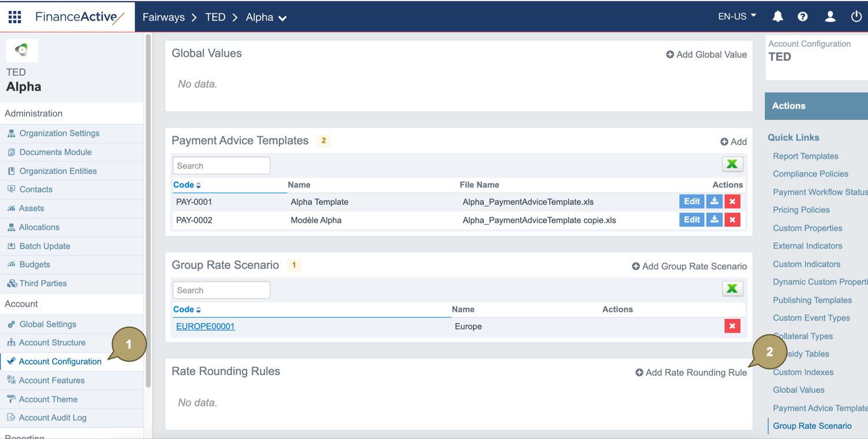Export Group Rate Scenario to Excel
Screen dimensions: 868x439
pos(732,289)
